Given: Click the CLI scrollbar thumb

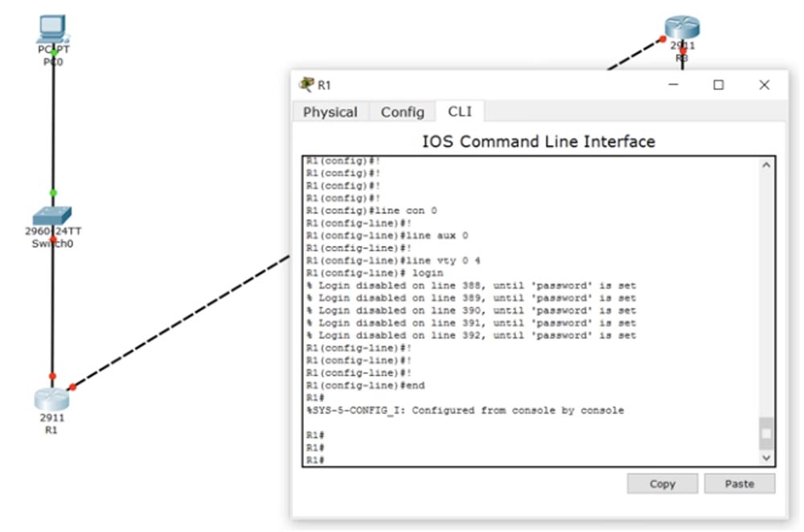Looking at the screenshot, I should (766, 434).
